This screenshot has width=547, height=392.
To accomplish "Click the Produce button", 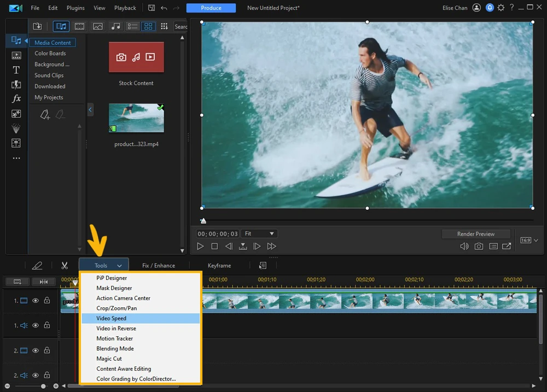I will coord(211,8).
